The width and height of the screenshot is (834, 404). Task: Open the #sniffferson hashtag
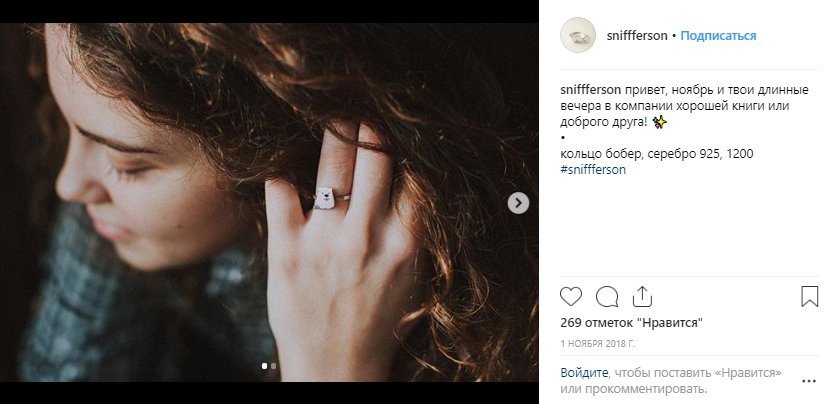[593, 169]
